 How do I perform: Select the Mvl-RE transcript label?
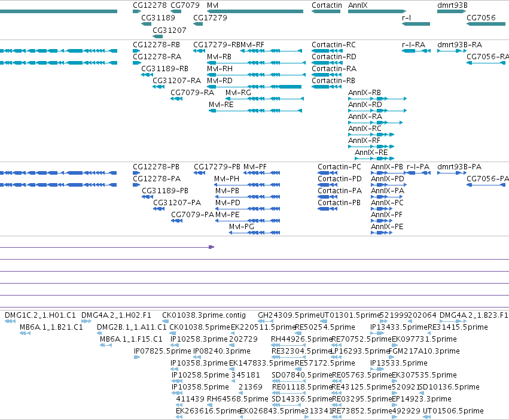click(x=221, y=105)
